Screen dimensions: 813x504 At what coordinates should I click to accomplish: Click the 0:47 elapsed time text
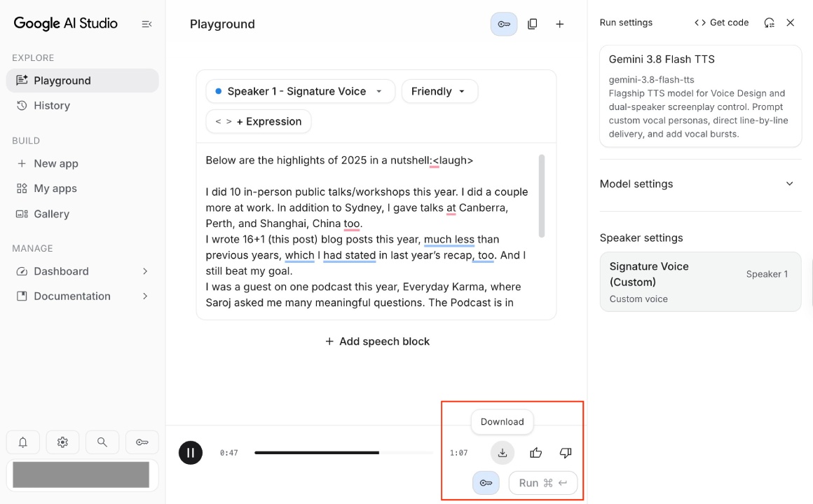tap(228, 453)
